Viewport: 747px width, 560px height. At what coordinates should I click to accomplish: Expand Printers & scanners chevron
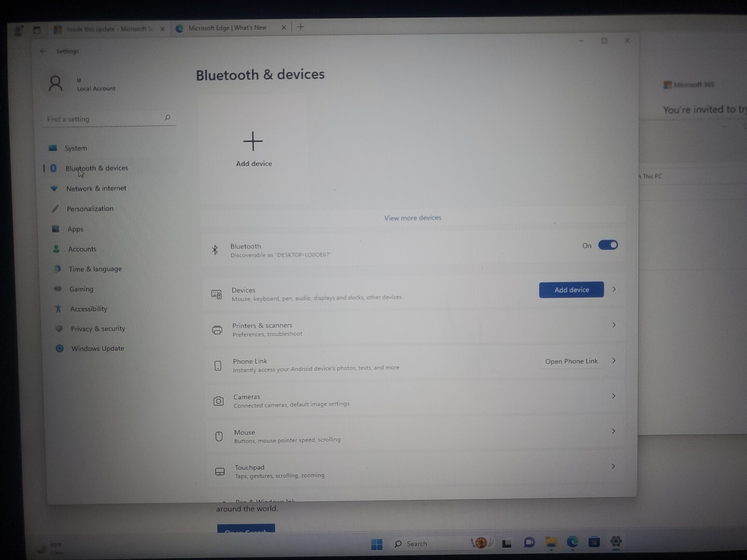coord(614,325)
